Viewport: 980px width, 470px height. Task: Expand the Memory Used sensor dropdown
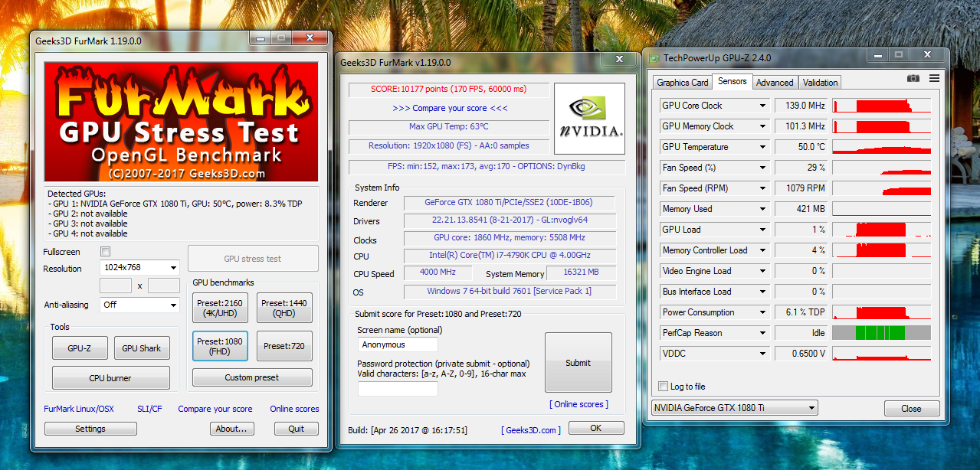[x=762, y=209]
